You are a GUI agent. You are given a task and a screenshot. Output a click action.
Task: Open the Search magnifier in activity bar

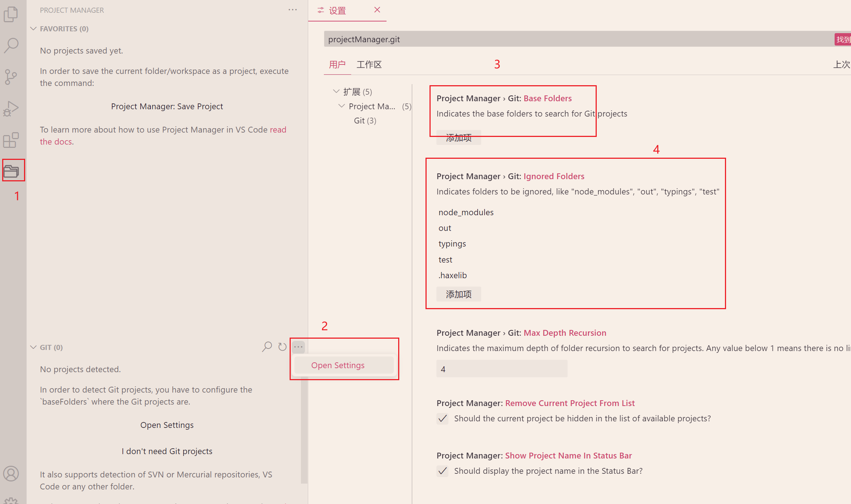(11, 45)
